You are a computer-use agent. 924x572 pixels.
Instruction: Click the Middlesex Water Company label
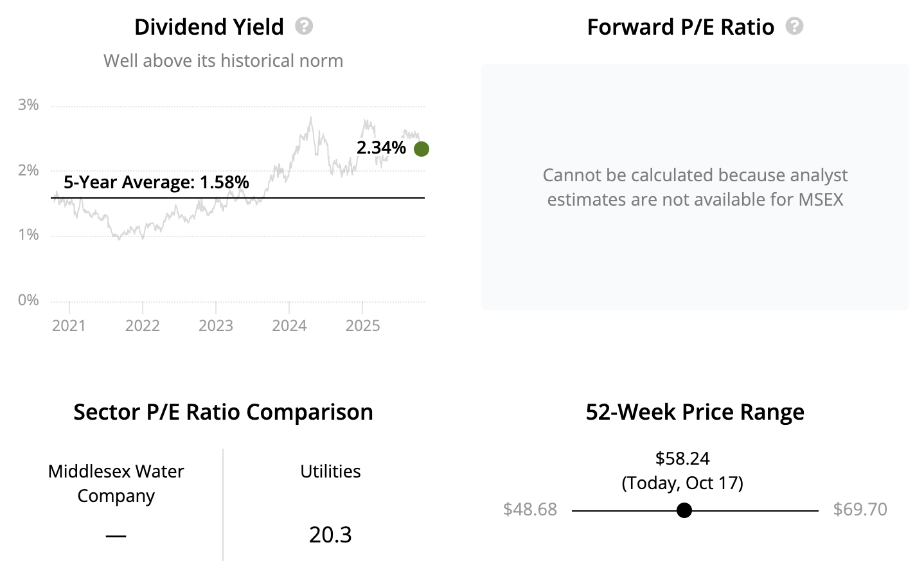pyautogui.click(x=116, y=483)
